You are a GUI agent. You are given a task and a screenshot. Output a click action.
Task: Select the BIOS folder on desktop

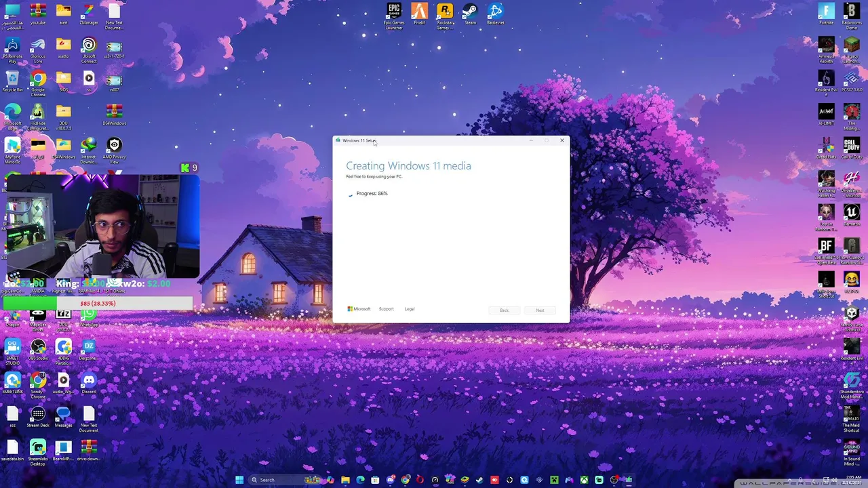pos(63,81)
